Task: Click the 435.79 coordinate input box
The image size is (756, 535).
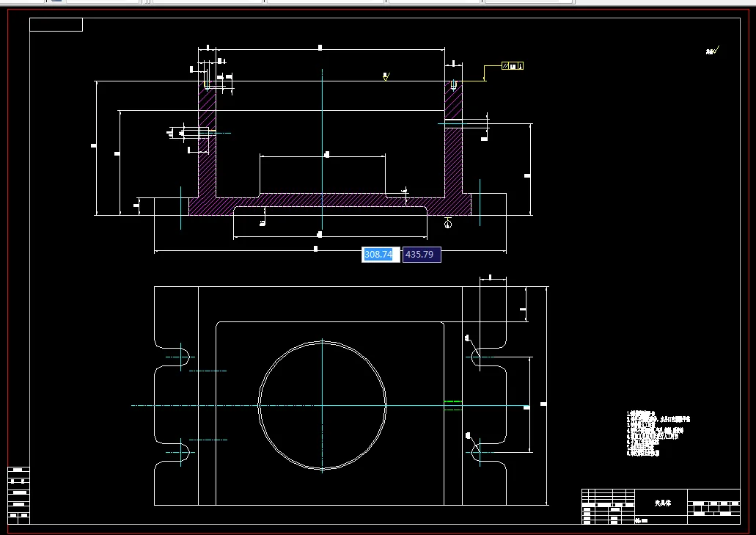Action: [422, 254]
